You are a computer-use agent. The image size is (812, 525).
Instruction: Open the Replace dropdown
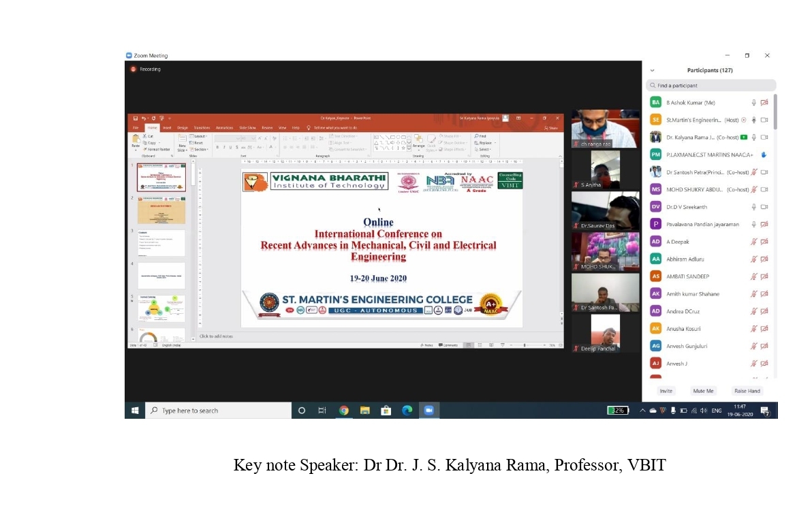point(485,143)
